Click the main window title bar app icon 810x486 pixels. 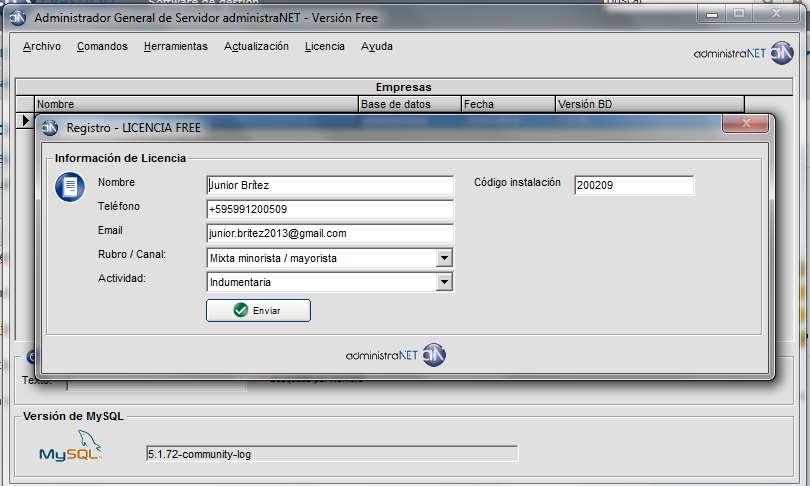click(x=18, y=18)
